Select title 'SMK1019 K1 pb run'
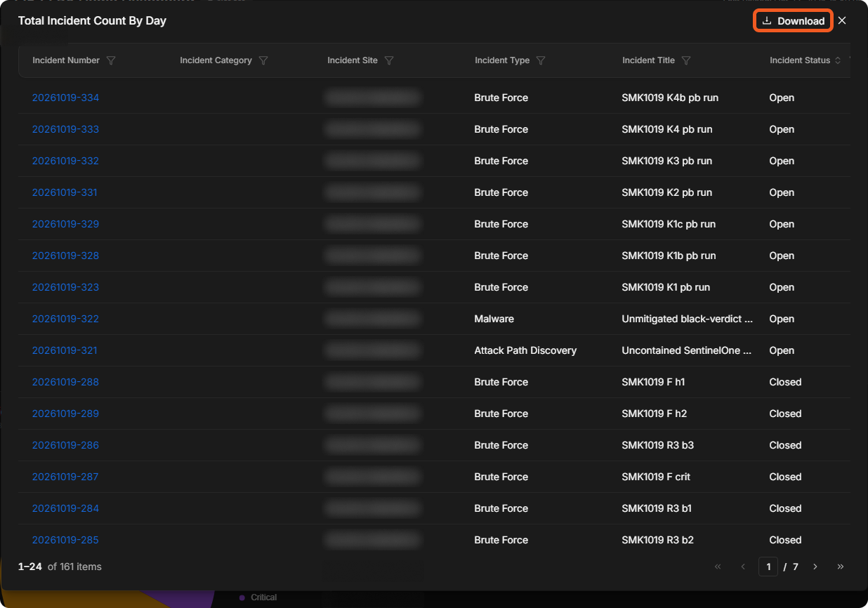The image size is (868, 608). (x=666, y=287)
